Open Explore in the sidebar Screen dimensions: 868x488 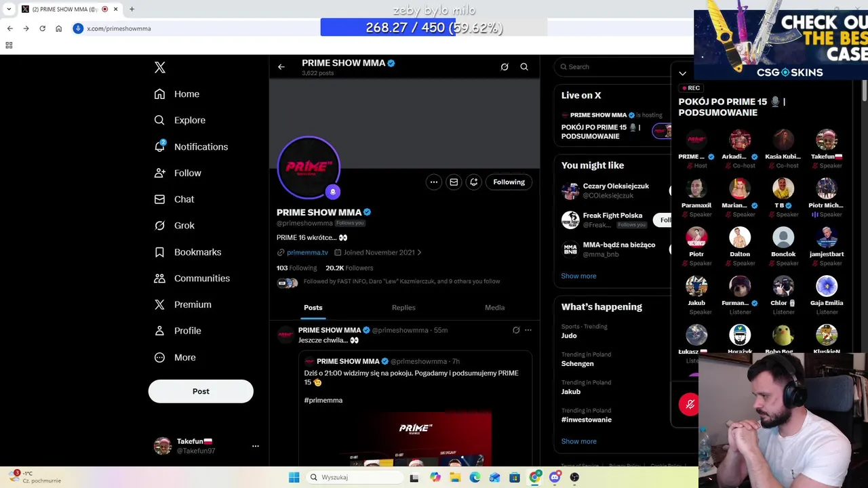[180, 120]
